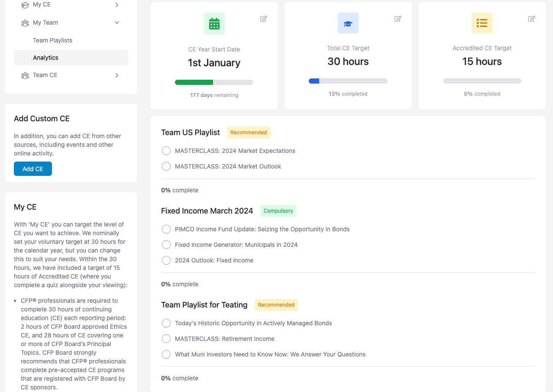Click the green calendar icon

(x=214, y=23)
